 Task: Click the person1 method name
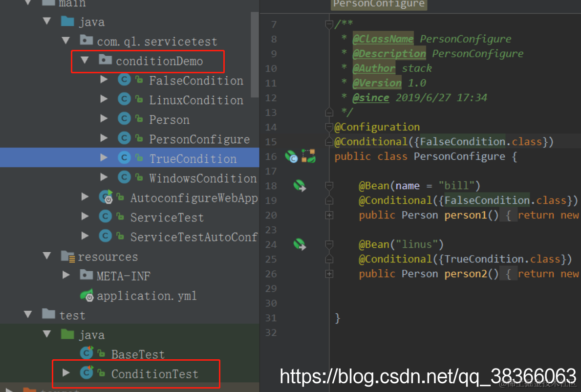[466, 215]
